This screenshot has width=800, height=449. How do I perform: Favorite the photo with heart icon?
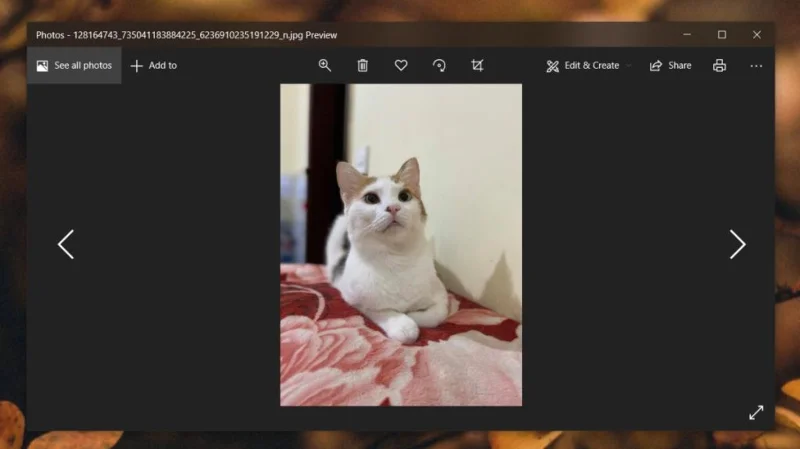tap(401, 65)
